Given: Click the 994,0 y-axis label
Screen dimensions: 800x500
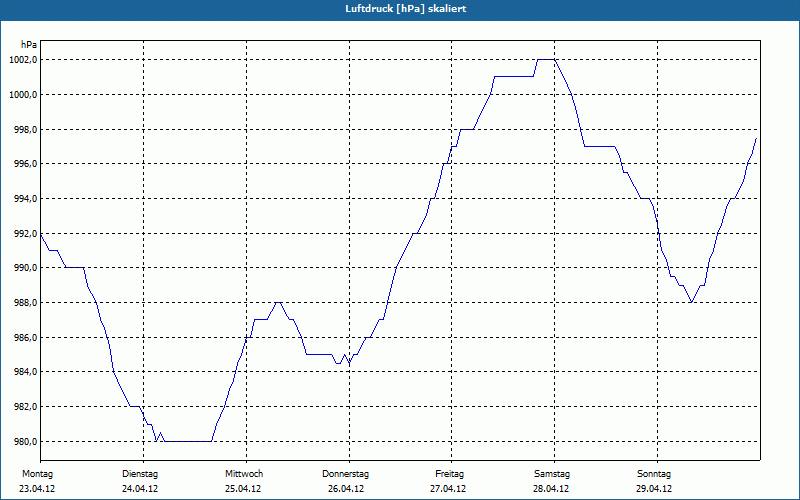Looking at the screenshot, I should [25, 198].
